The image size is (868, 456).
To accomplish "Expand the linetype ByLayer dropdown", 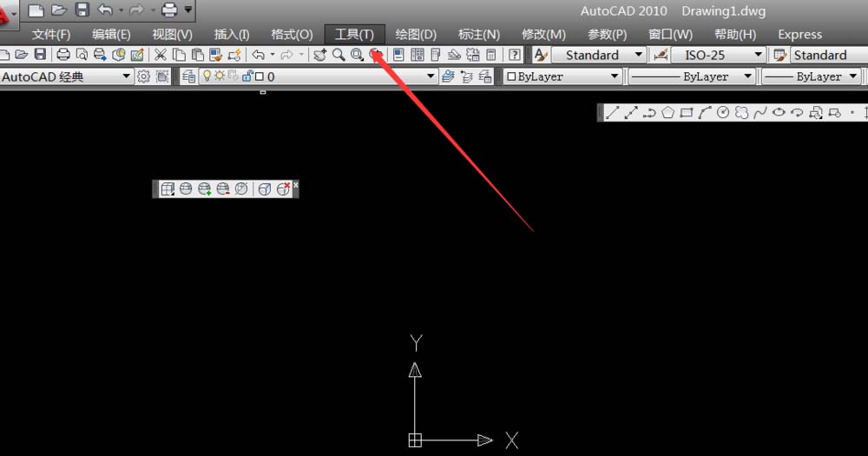I will click(x=747, y=76).
